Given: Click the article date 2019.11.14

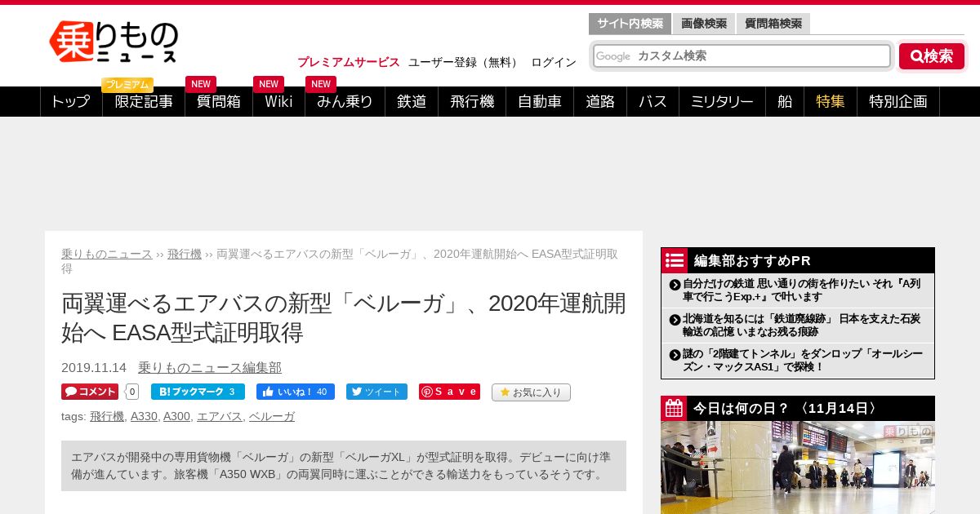Looking at the screenshot, I should (94, 368).
